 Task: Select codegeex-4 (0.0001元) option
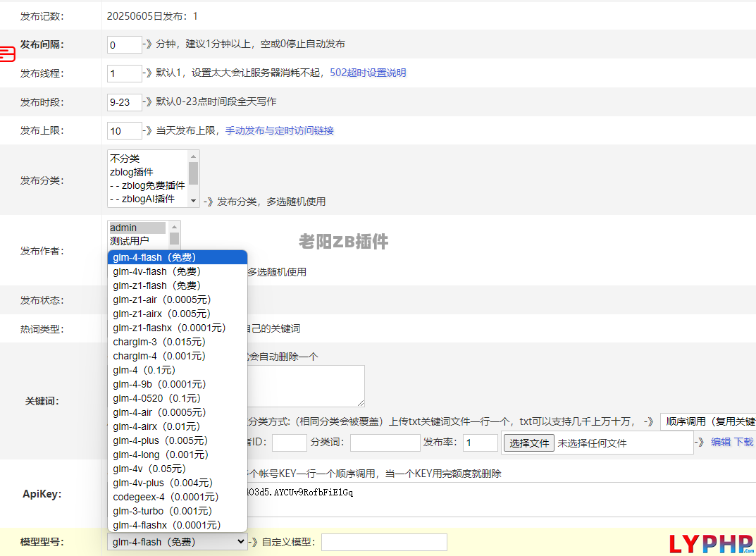(178, 497)
